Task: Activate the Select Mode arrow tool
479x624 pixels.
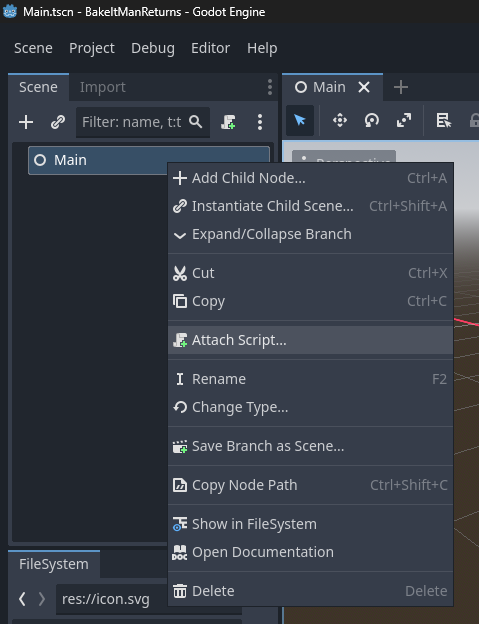Action: tap(300, 120)
